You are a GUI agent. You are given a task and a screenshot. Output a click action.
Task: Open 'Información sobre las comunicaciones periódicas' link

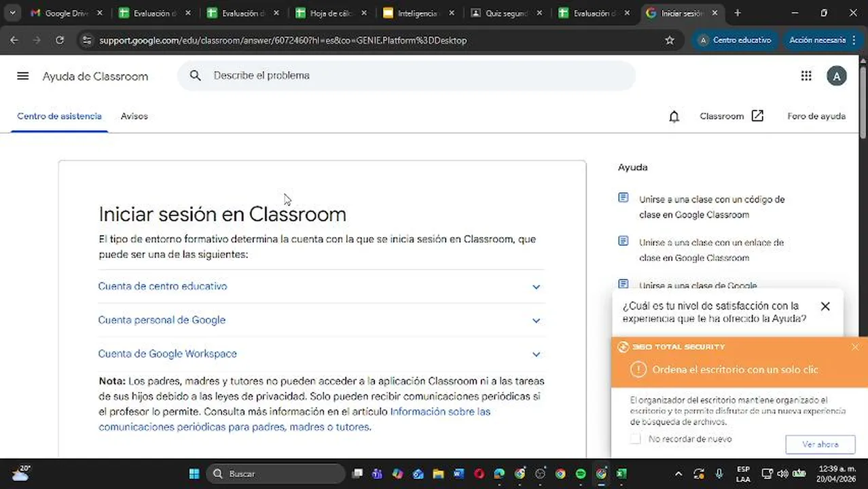[x=294, y=420]
